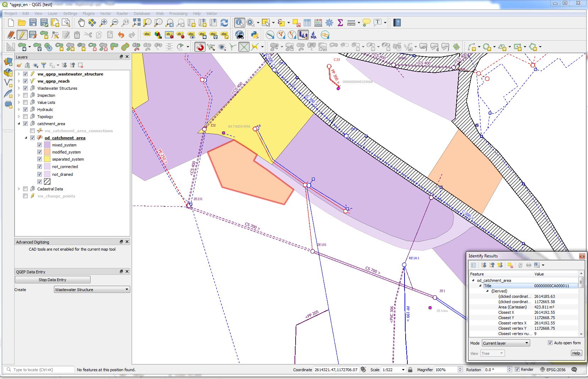Click the Help button in Identify Results
The width and height of the screenshot is (588, 379).
[x=576, y=353]
